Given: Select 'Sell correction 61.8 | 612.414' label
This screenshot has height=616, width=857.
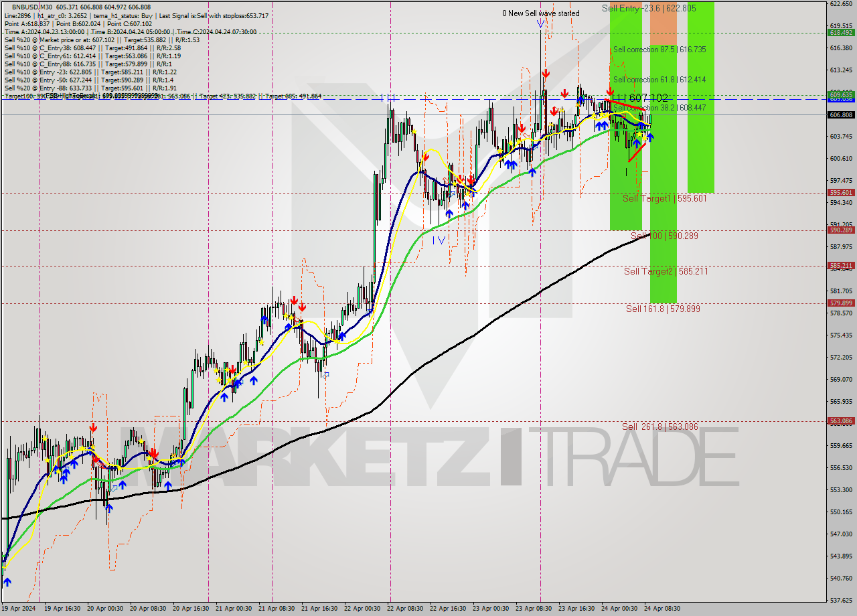Looking at the screenshot, I should coord(659,80).
